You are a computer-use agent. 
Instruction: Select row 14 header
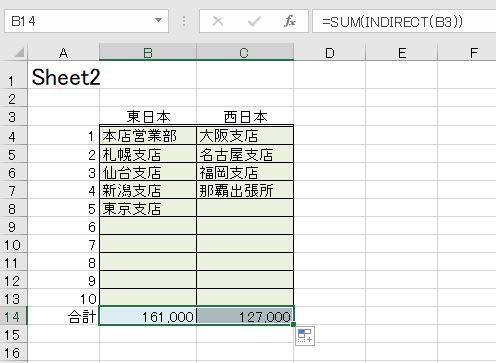[13, 316]
